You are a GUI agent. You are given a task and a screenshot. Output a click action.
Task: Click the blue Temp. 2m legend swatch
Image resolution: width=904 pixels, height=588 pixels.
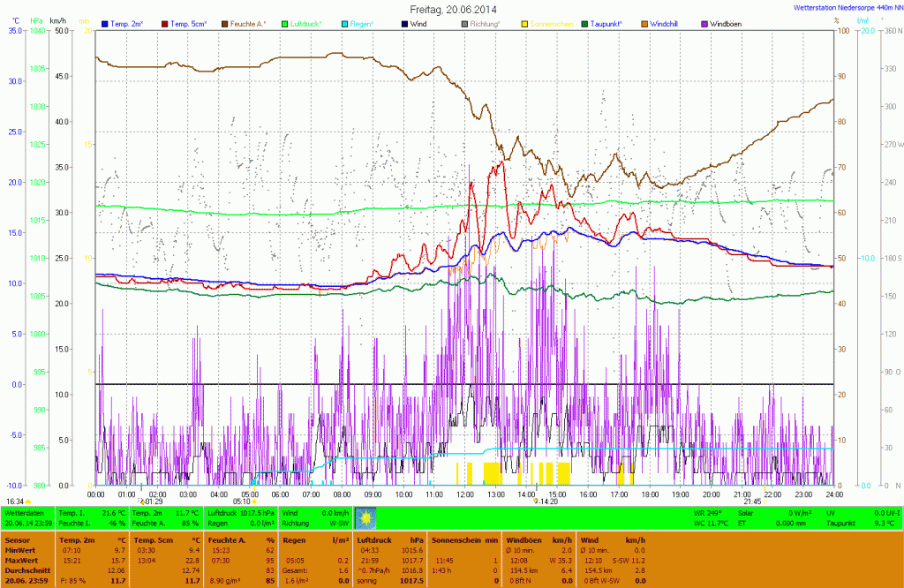[x=106, y=23]
